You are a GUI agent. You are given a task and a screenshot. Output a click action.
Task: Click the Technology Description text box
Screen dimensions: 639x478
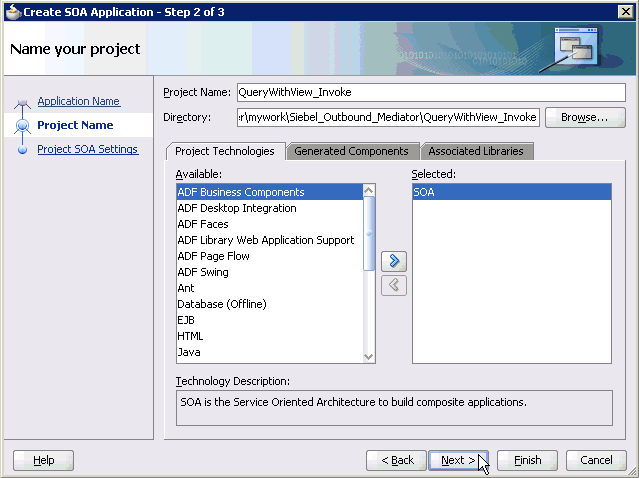394,408
